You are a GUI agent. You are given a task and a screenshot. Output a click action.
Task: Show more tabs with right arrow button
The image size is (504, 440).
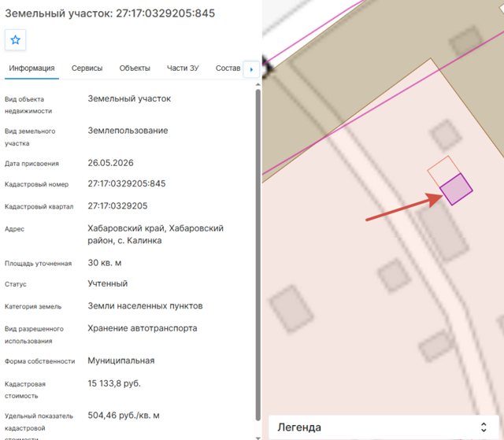(251, 69)
